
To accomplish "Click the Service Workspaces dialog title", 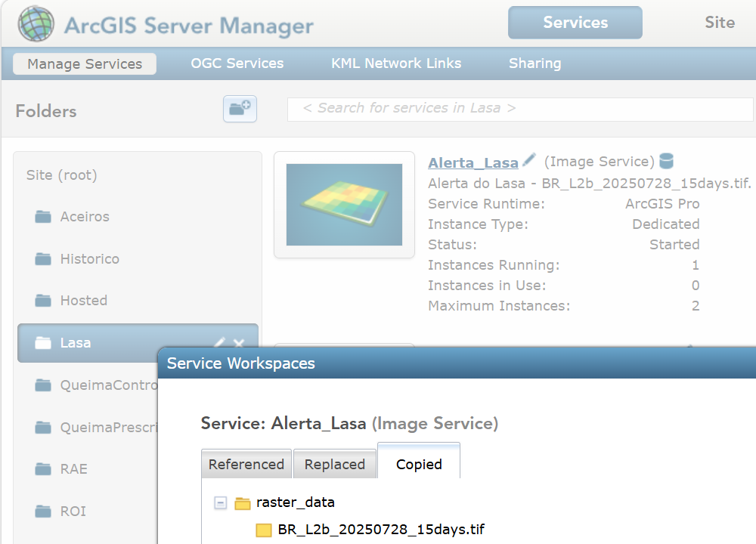I will (x=240, y=363).
